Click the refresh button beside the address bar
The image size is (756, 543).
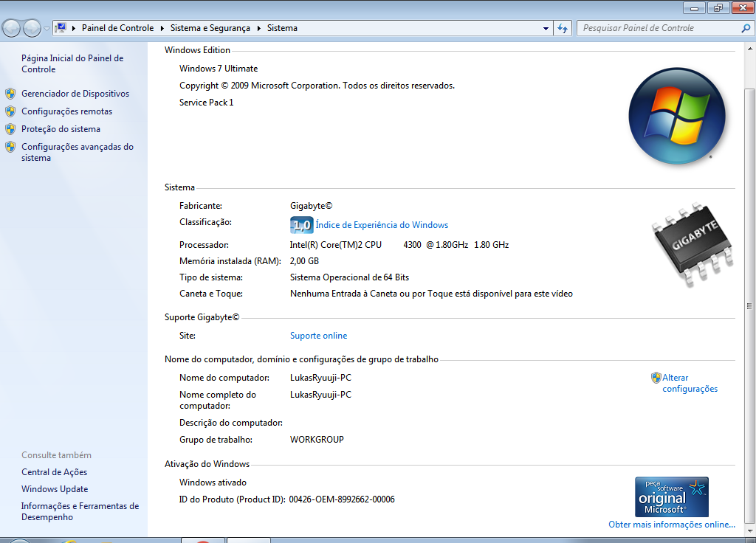click(x=562, y=29)
